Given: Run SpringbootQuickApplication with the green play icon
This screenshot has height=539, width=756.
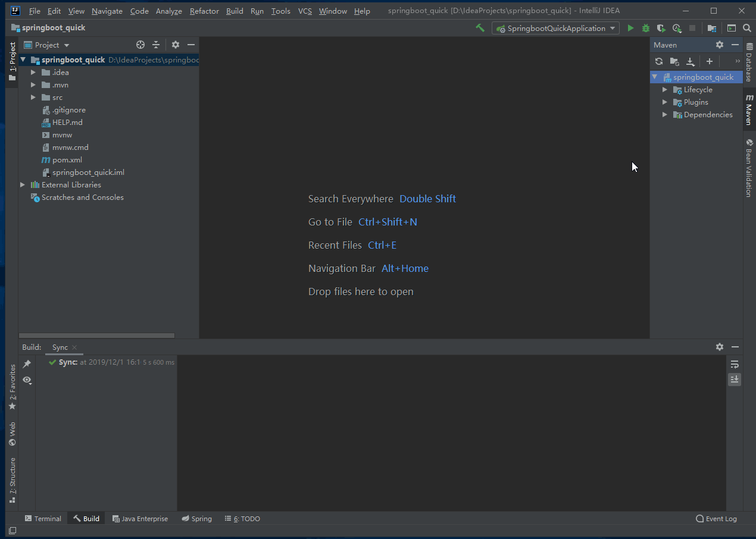Looking at the screenshot, I should point(630,28).
